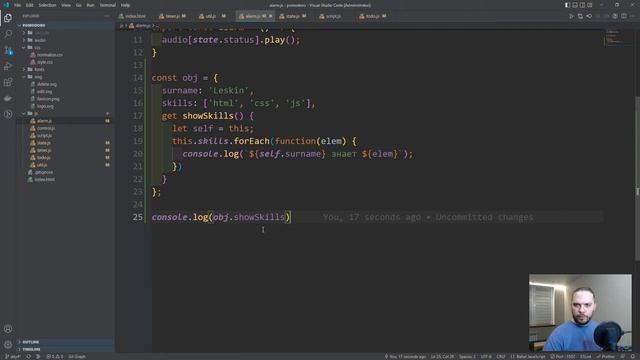Click Git Graph in status bar

(x=77, y=357)
